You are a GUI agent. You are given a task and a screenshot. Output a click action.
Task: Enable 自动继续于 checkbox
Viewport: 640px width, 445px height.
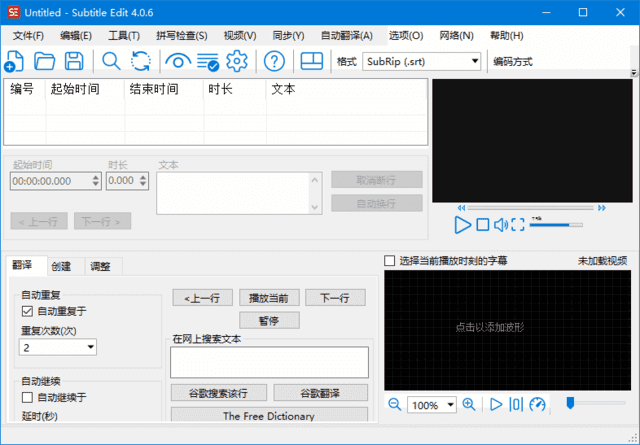pyautogui.click(x=27, y=397)
